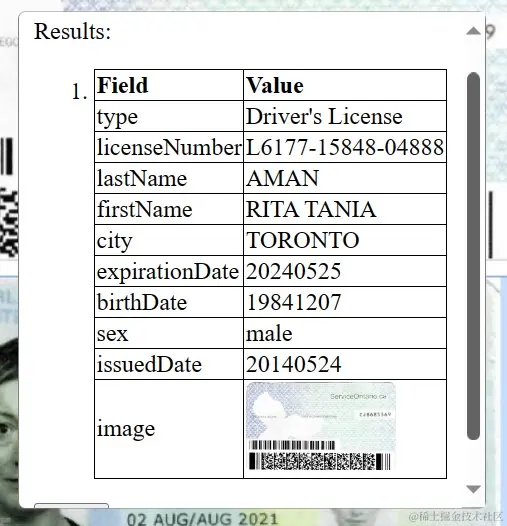507x526 pixels.
Task: Click the 'licenseNumber' field label
Action: [x=169, y=147]
